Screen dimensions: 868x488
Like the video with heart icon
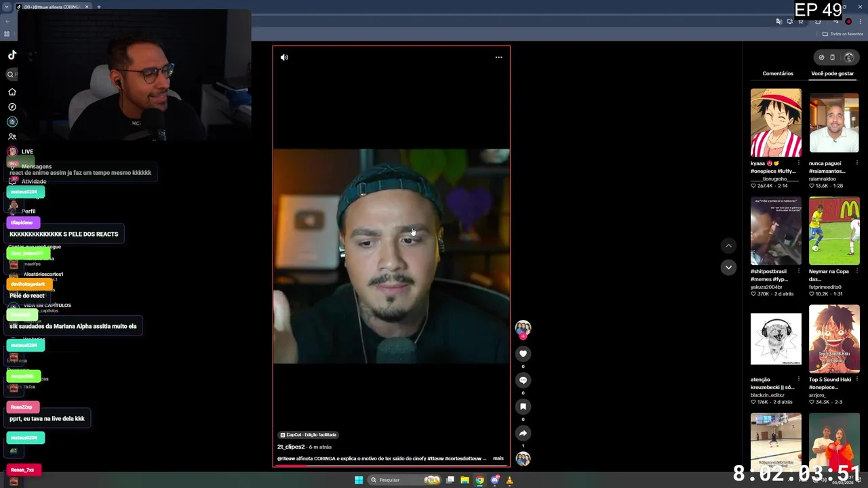tap(523, 354)
